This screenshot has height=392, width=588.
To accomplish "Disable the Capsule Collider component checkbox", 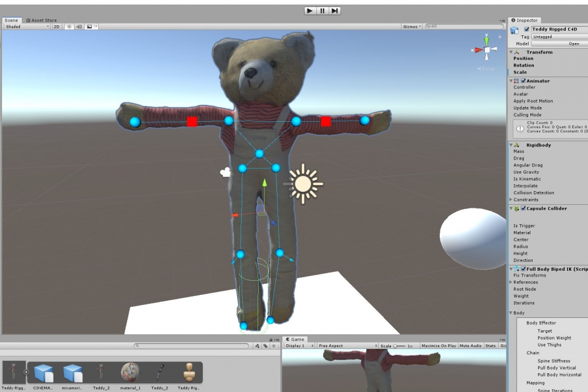I will click(x=523, y=208).
